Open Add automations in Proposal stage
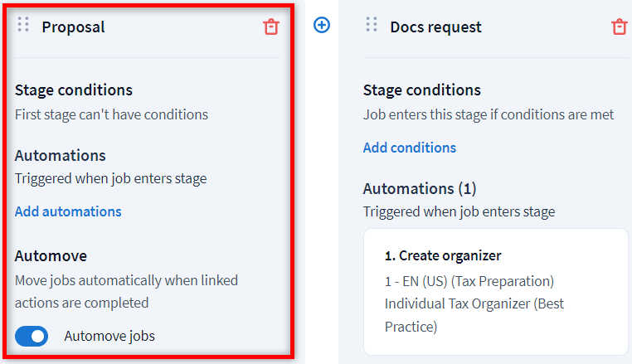 pos(68,211)
